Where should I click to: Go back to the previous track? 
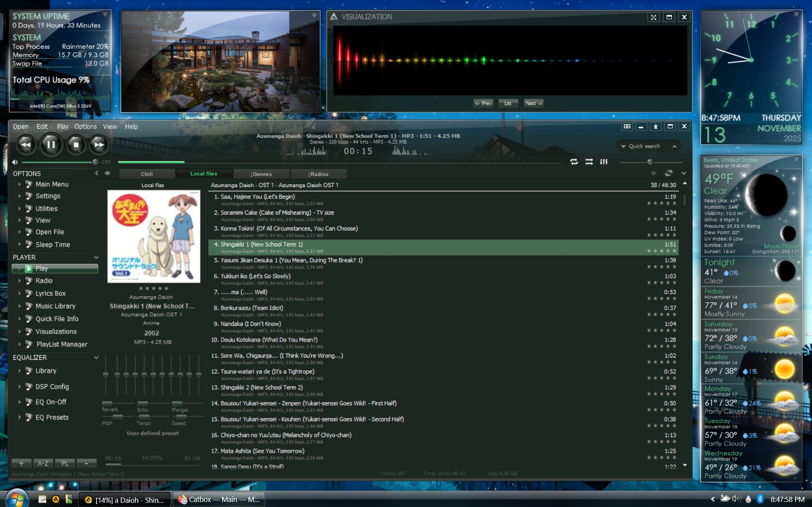pyautogui.click(x=26, y=145)
